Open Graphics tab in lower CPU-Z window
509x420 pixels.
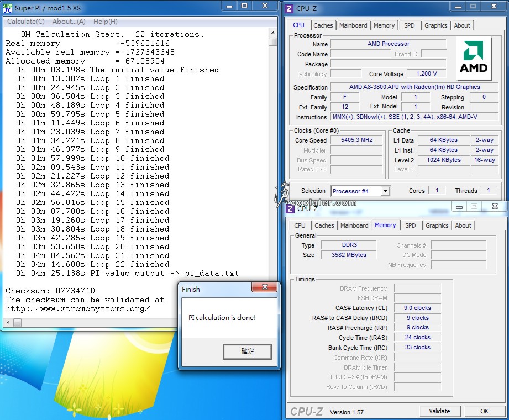tap(437, 225)
